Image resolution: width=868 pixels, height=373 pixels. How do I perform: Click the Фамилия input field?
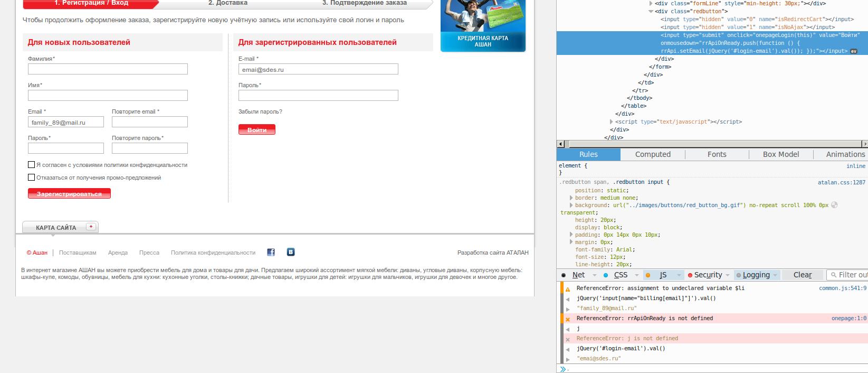(x=108, y=69)
